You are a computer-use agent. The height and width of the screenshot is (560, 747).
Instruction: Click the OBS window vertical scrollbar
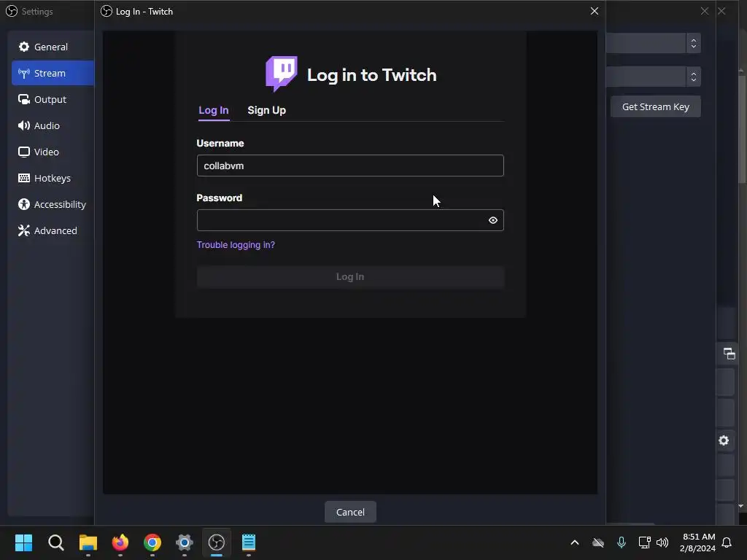click(x=741, y=128)
